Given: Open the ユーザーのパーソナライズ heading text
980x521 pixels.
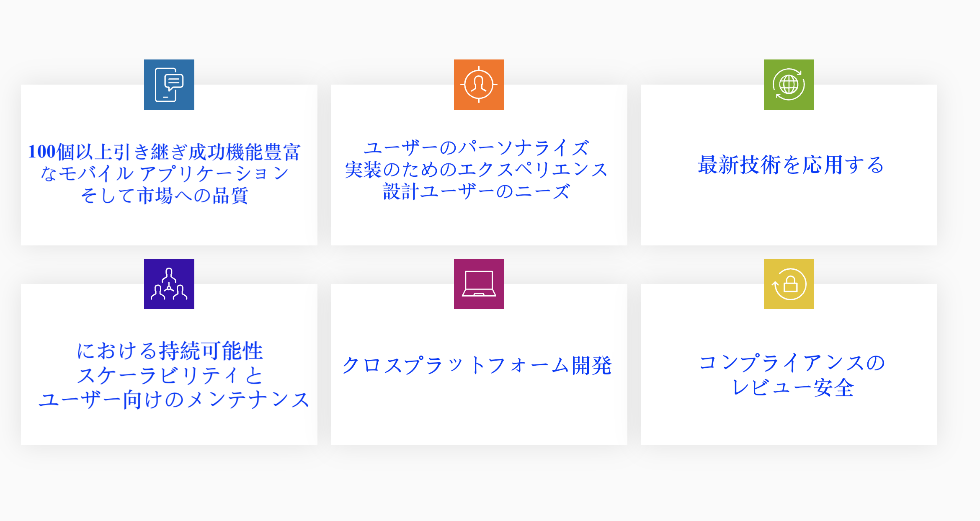Looking at the screenshot, I should [x=477, y=148].
